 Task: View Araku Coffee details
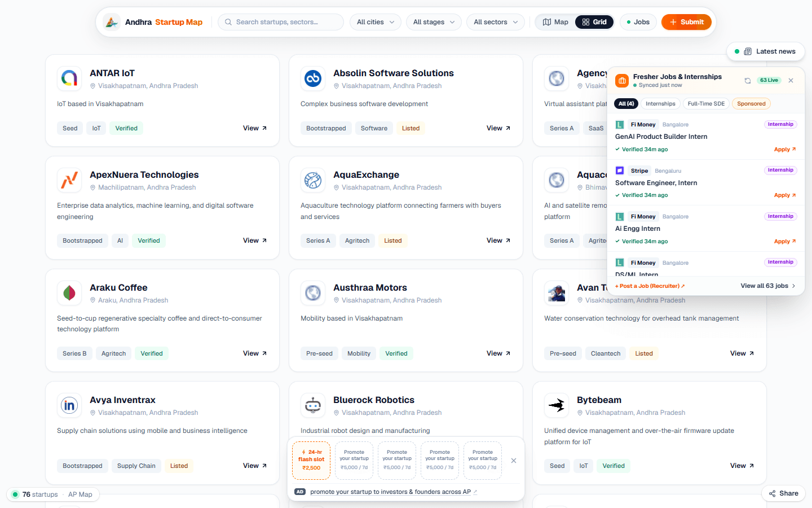tap(255, 353)
